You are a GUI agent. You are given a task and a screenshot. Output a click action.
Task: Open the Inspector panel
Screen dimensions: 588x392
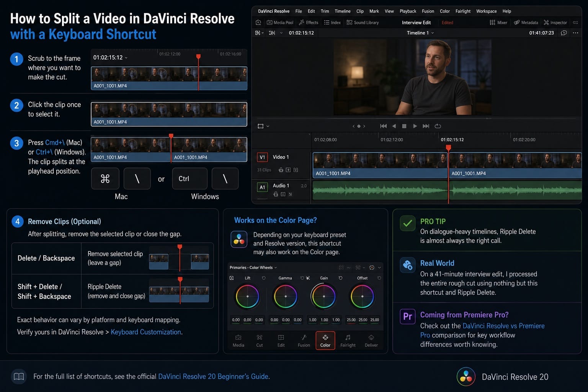[555, 23]
